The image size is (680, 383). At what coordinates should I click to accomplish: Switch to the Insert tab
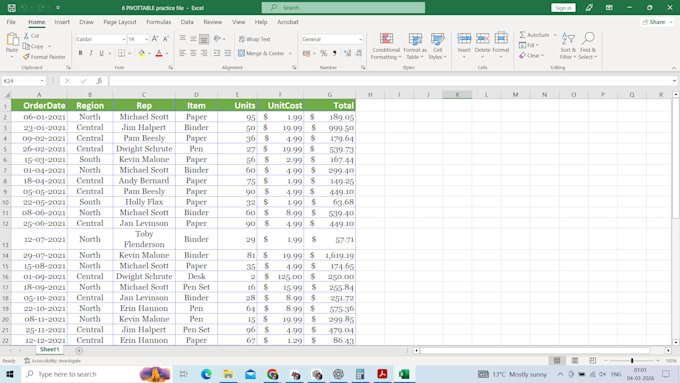[x=62, y=22]
